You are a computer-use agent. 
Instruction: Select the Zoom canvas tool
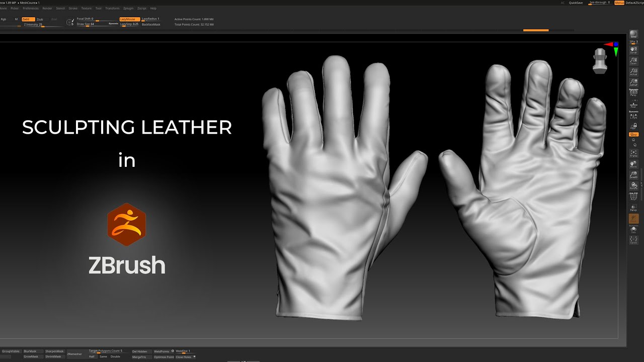click(633, 61)
